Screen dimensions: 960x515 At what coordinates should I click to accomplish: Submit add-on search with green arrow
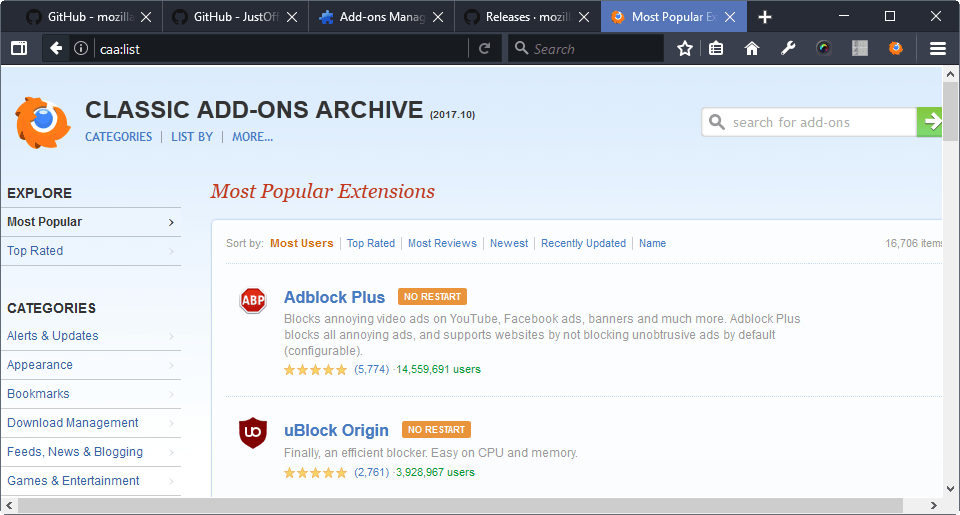929,122
